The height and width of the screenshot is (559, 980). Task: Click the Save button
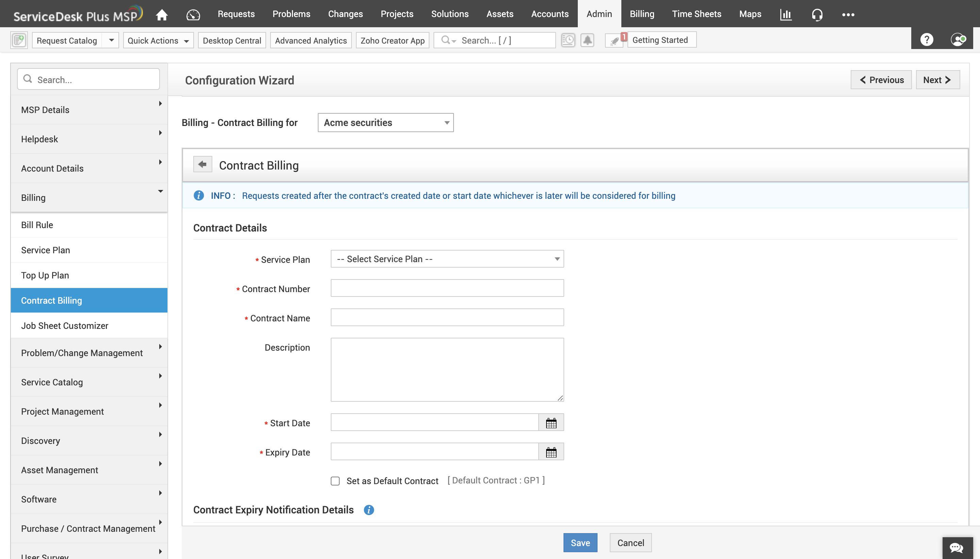click(x=580, y=543)
